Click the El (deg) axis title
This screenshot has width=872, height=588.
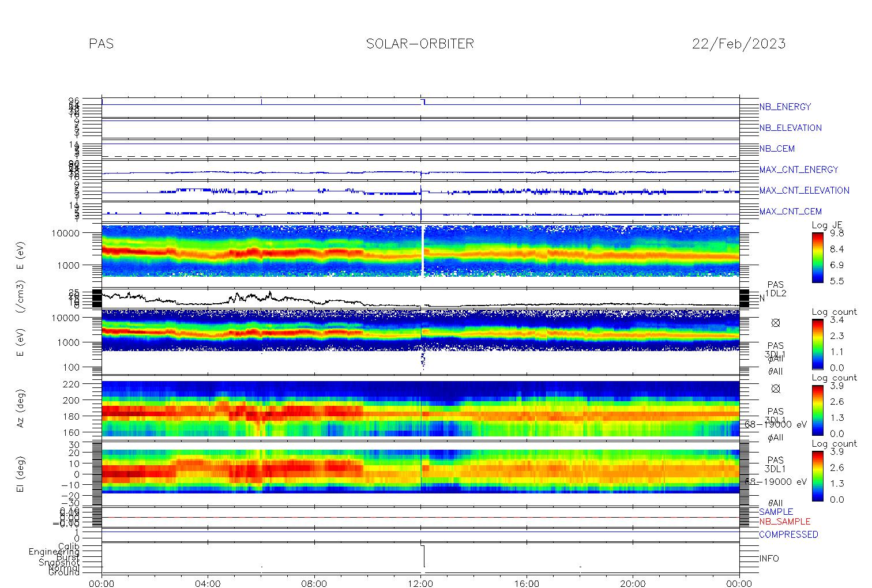20,474
